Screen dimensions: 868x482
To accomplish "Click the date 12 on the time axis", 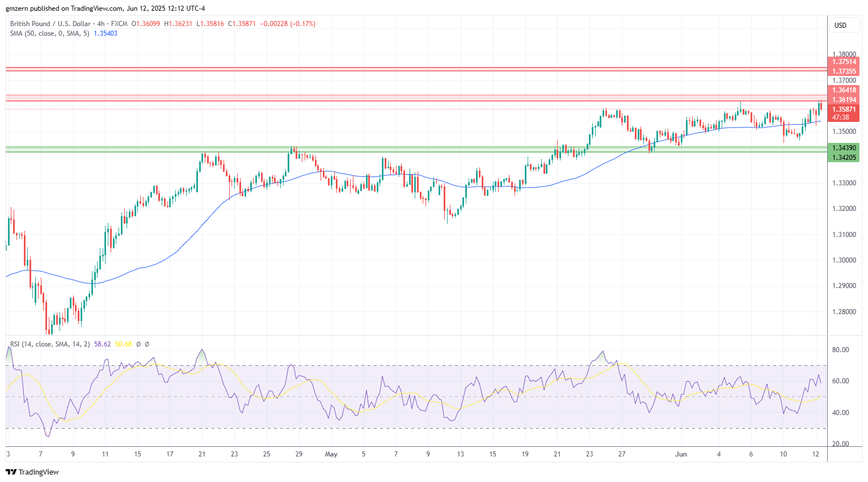I will (x=816, y=454).
